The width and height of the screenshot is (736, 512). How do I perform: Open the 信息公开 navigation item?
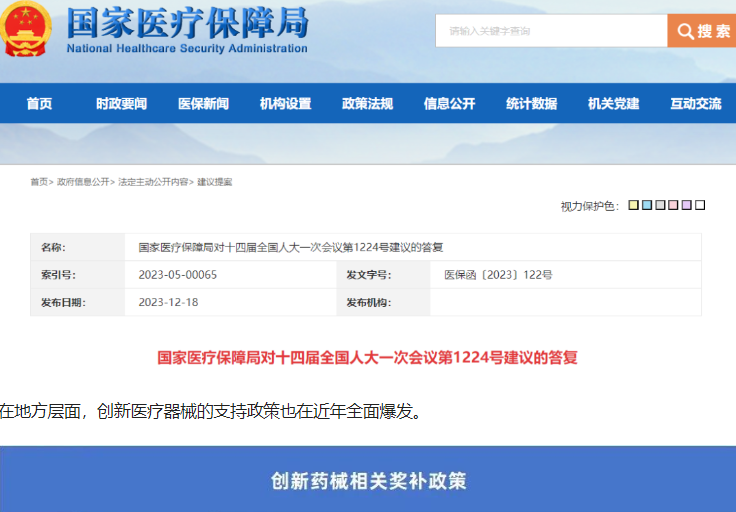[449, 103]
